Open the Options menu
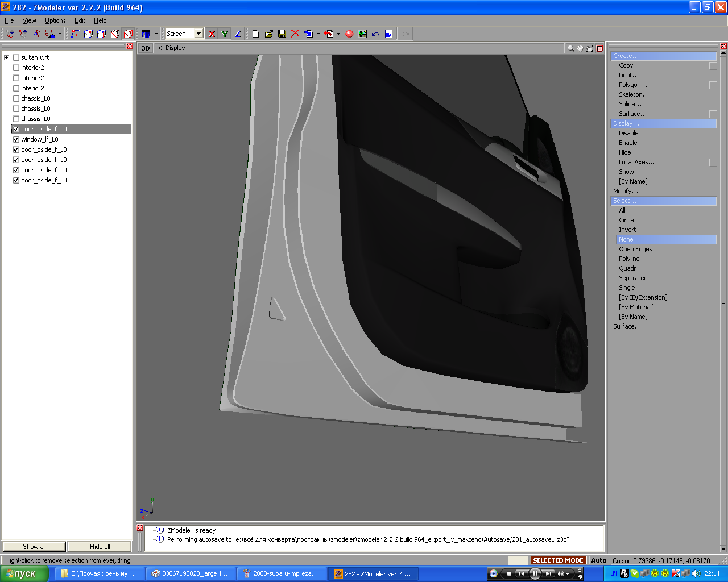Image resolution: width=728 pixels, height=582 pixels. (55, 20)
